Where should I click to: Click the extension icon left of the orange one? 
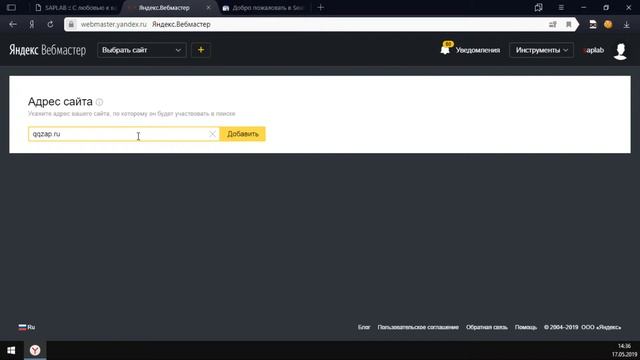coord(593,24)
